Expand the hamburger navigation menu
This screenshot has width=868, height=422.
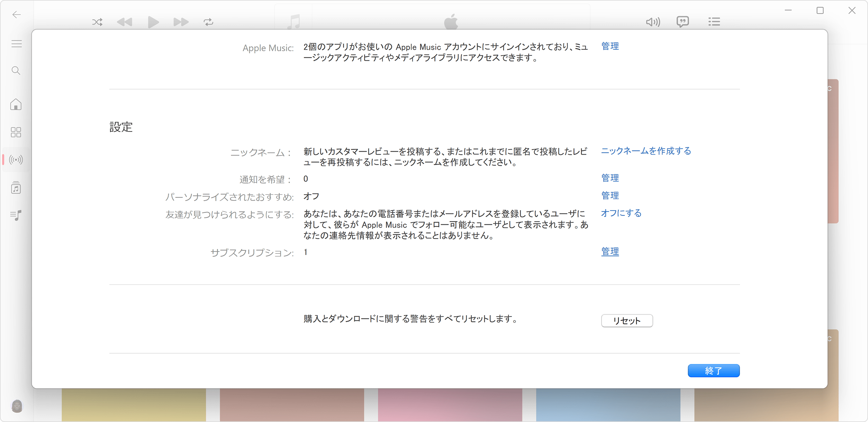(x=16, y=43)
